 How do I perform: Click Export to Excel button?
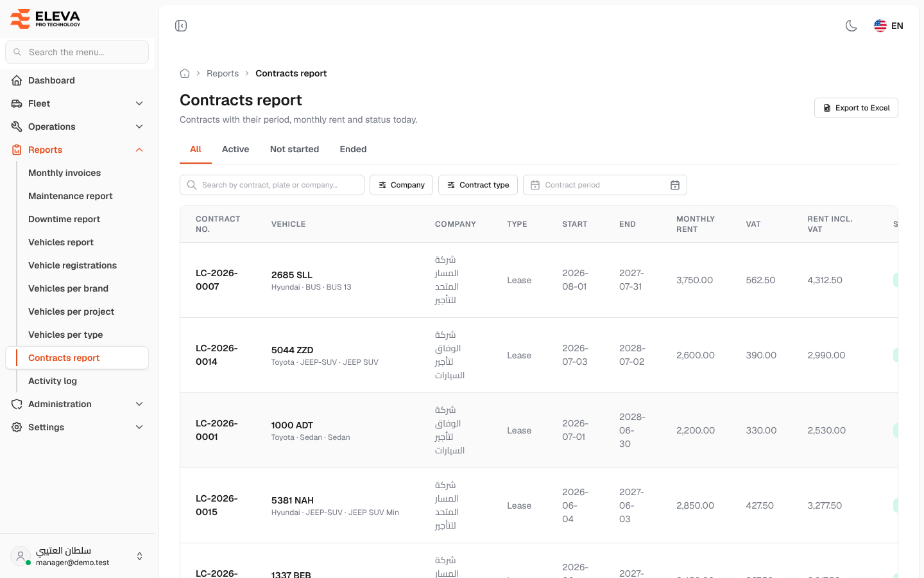point(856,108)
